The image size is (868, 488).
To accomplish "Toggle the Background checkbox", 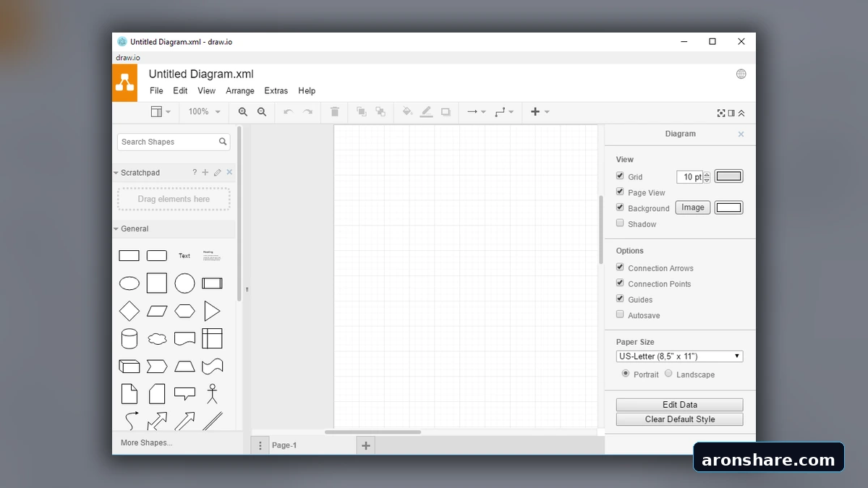I will 620,207.
